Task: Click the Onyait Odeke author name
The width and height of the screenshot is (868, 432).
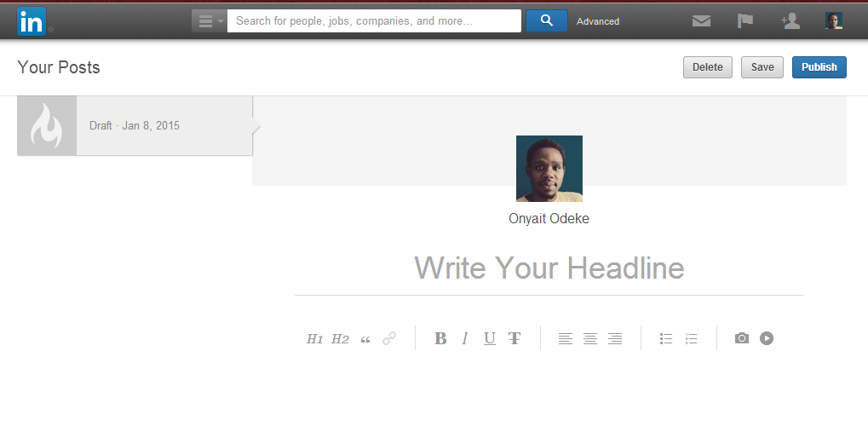Action: pyautogui.click(x=549, y=219)
